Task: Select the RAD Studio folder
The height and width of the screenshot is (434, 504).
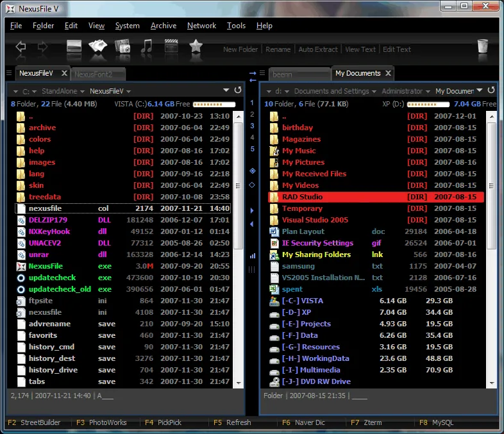Action: click(x=303, y=197)
